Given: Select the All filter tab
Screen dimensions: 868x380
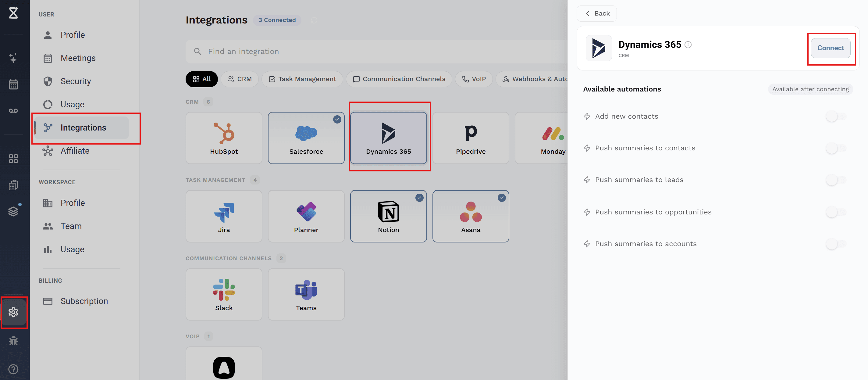Looking at the screenshot, I should tap(201, 79).
